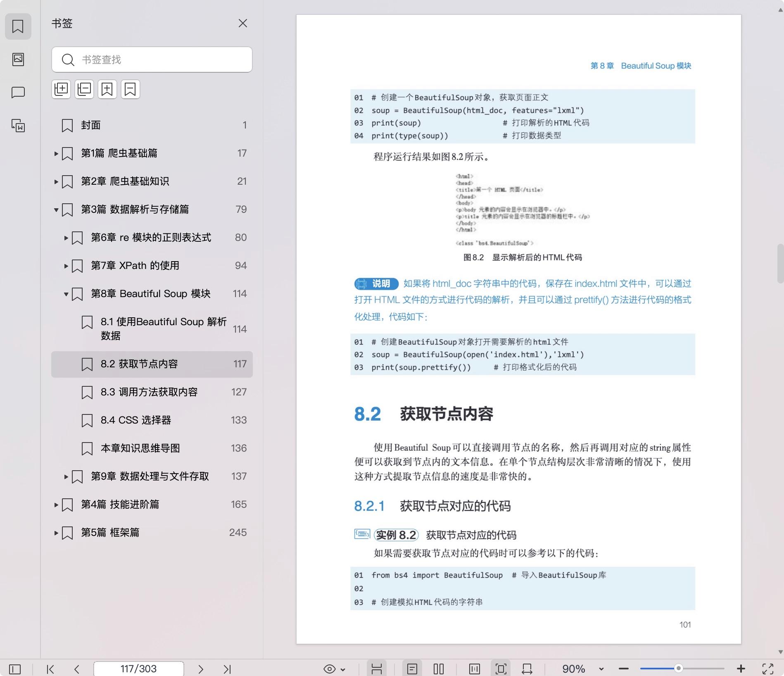Expand 第2章 爬虫基础知识 bookmark
This screenshot has height=676, width=784.
(56, 182)
